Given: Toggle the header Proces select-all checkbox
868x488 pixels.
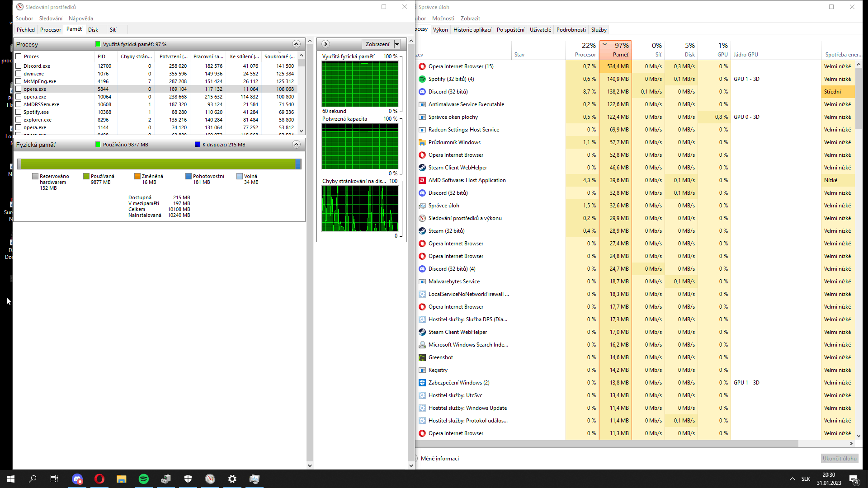Looking at the screenshot, I should 19,56.
